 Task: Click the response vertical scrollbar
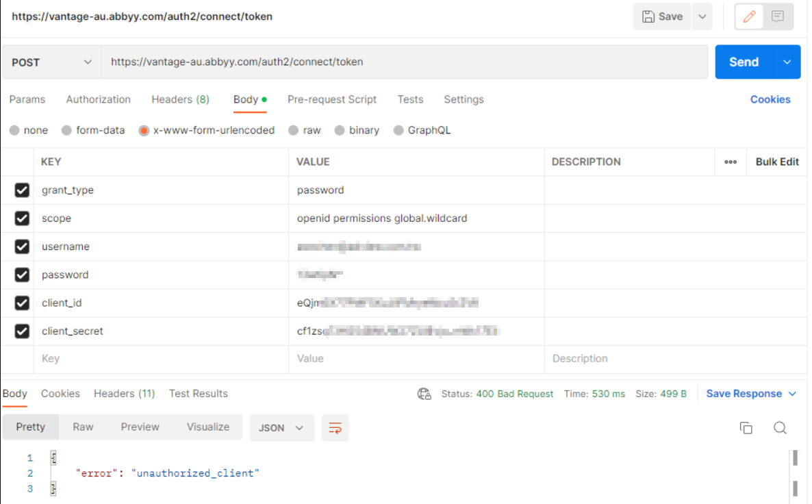tap(795, 473)
